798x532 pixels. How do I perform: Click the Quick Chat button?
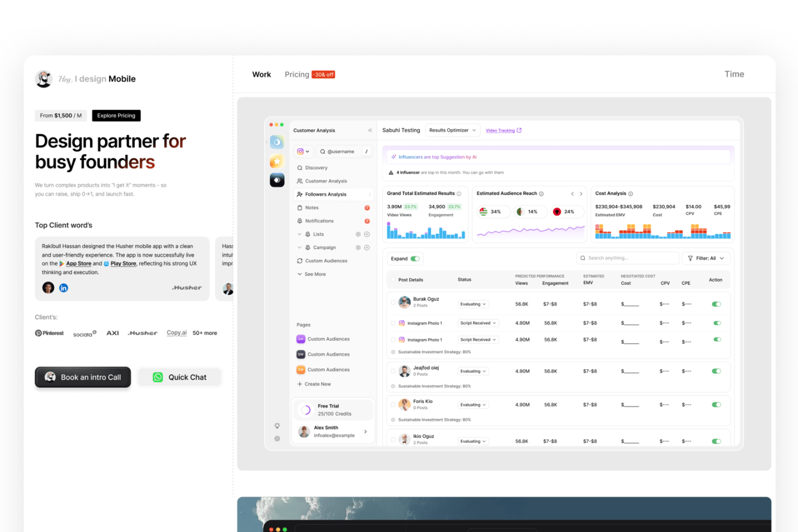coord(180,377)
